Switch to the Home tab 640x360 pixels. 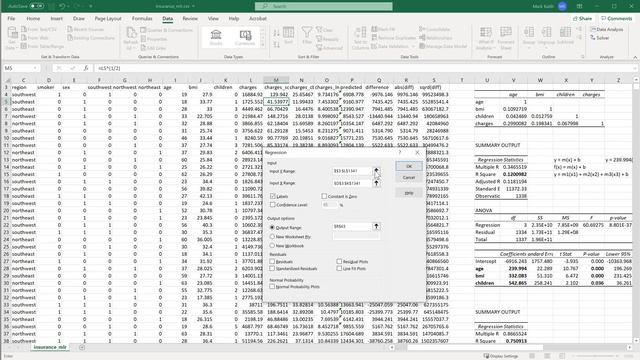click(33, 18)
